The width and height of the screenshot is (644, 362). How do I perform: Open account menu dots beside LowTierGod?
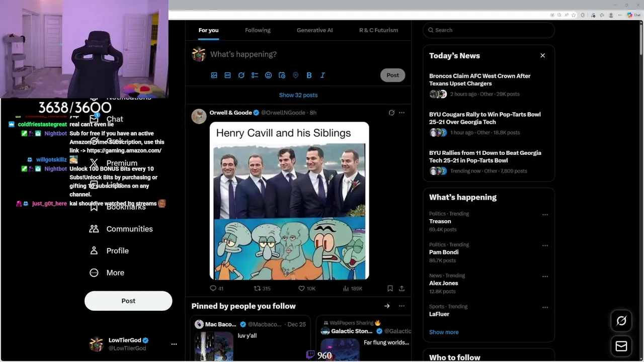[x=174, y=344]
